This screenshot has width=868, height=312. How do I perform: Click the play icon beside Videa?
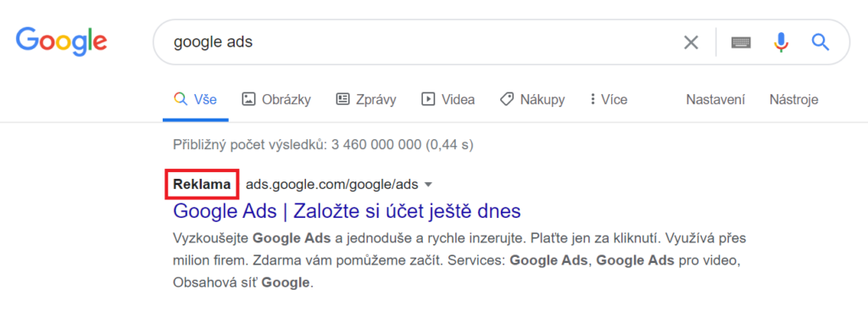coord(427,99)
